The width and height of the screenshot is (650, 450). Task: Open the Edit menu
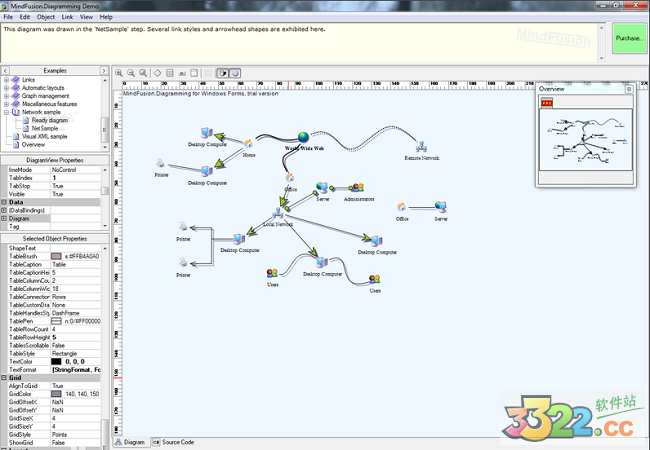point(24,17)
